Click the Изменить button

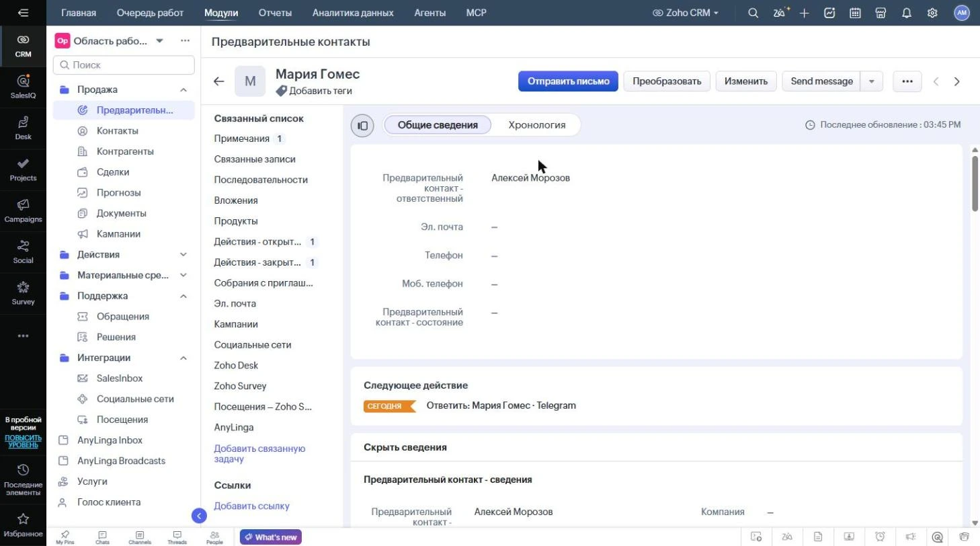(746, 81)
